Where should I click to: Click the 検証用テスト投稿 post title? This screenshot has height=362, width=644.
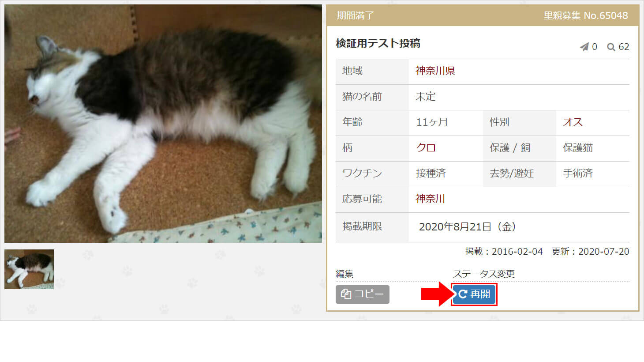(378, 43)
